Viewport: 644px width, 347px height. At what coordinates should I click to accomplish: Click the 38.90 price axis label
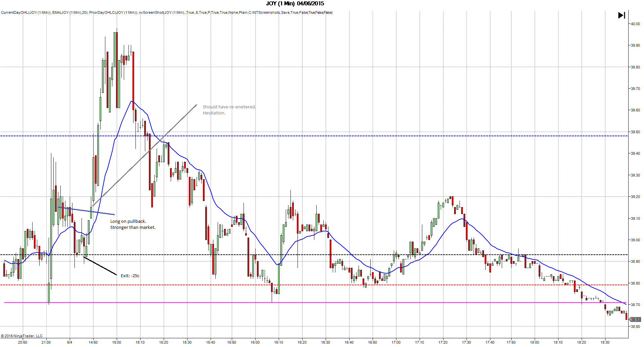click(635, 261)
